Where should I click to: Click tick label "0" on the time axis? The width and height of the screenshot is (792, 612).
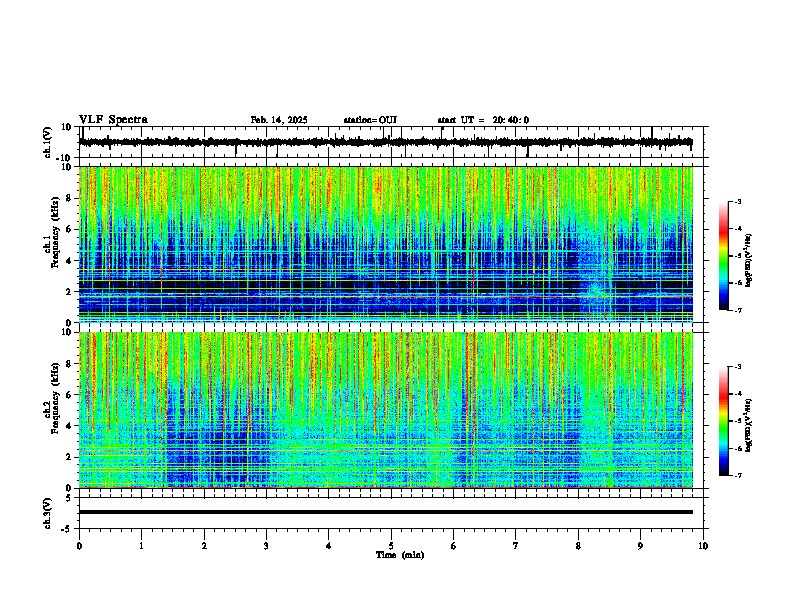point(79,546)
